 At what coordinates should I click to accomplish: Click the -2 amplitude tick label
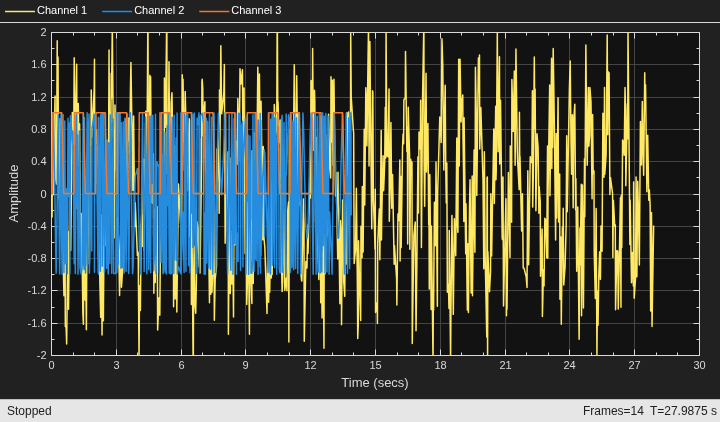[41, 355]
